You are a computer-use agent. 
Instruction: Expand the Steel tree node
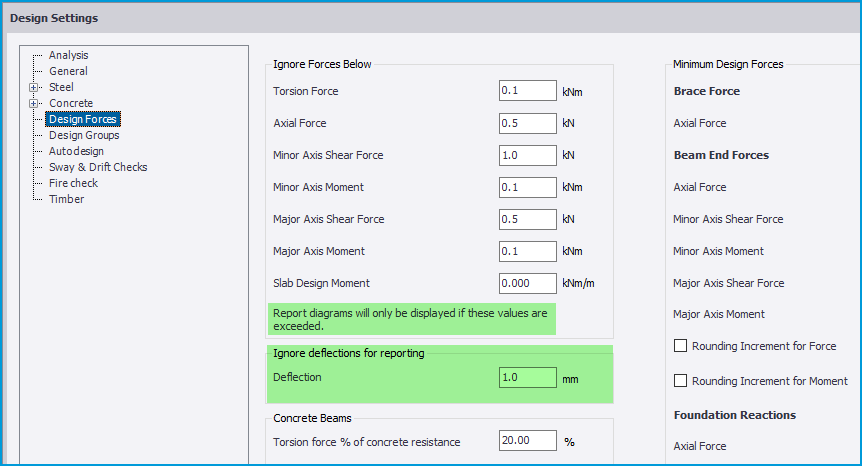click(x=34, y=87)
